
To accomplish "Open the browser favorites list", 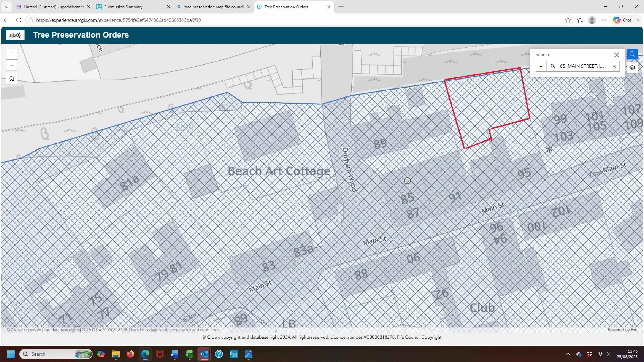I will coord(580,20).
